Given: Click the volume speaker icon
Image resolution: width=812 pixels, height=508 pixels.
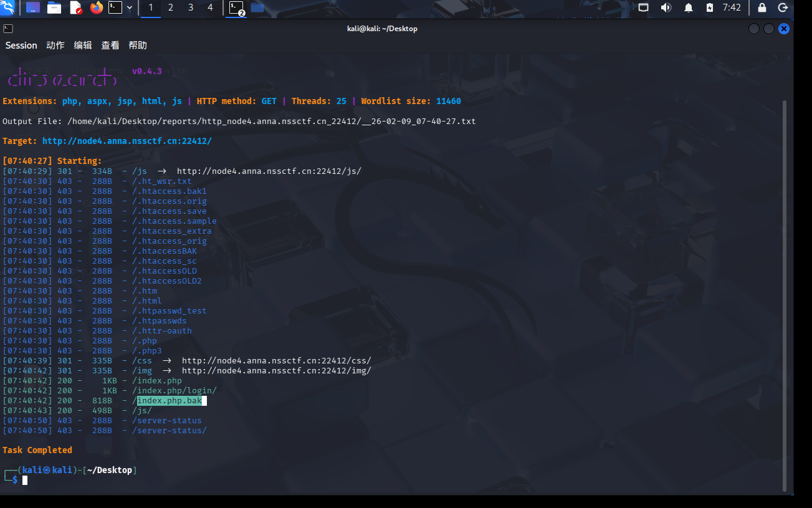Looking at the screenshot, I should [666, 7].
